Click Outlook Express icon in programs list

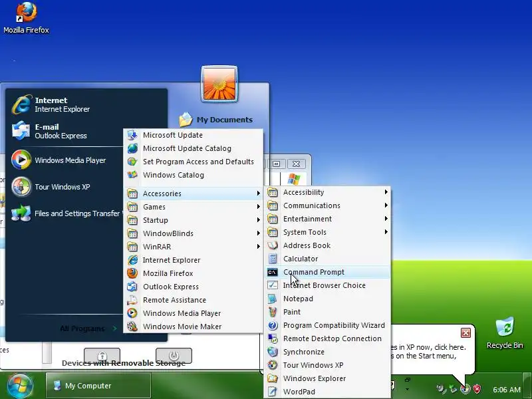pyautogui.click(x=132, y=287)
